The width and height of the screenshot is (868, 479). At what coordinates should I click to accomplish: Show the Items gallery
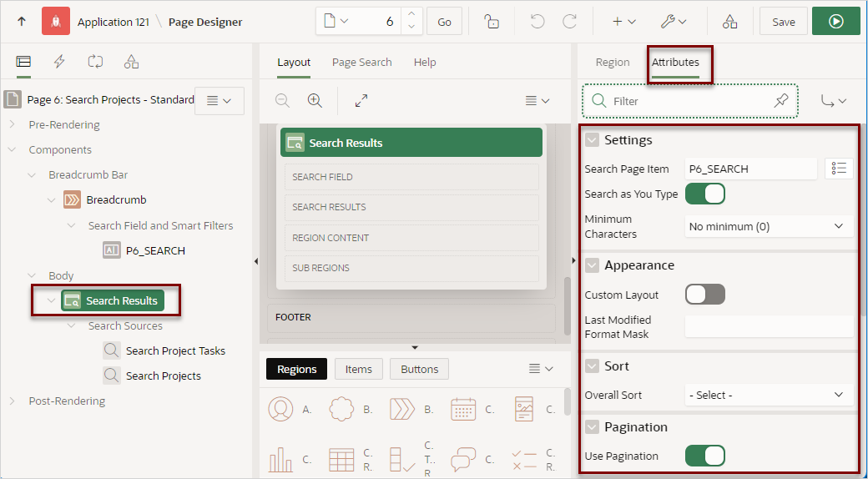tap(359, 369)
